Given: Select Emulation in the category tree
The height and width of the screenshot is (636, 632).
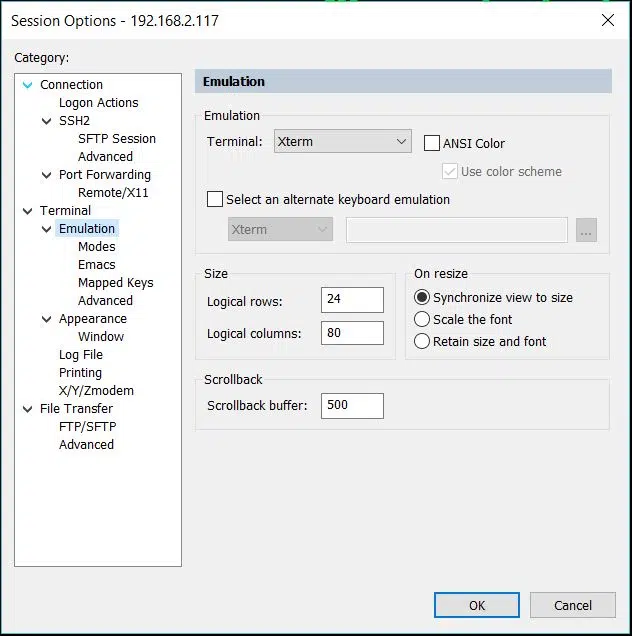Looking at the screenshot, I should tap(87, 229).
